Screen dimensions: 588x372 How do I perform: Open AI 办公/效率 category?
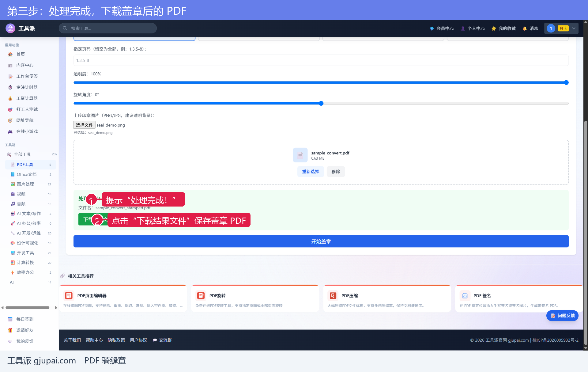31,223
